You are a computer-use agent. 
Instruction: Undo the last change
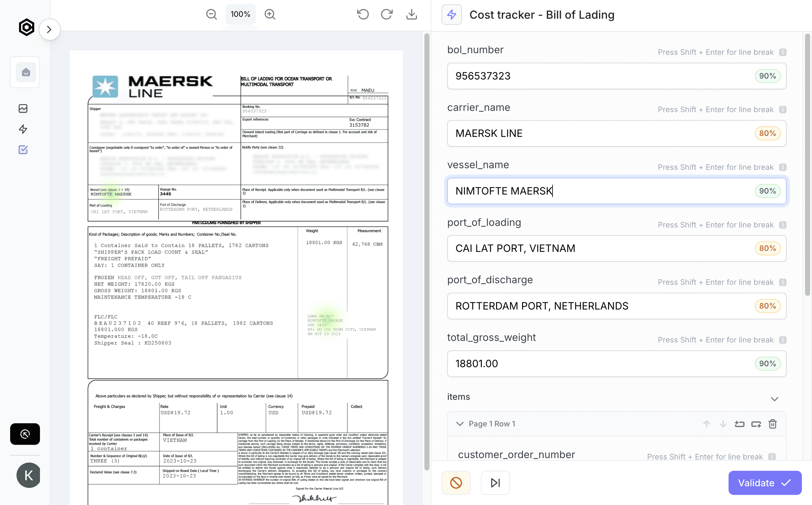point(363,14)
